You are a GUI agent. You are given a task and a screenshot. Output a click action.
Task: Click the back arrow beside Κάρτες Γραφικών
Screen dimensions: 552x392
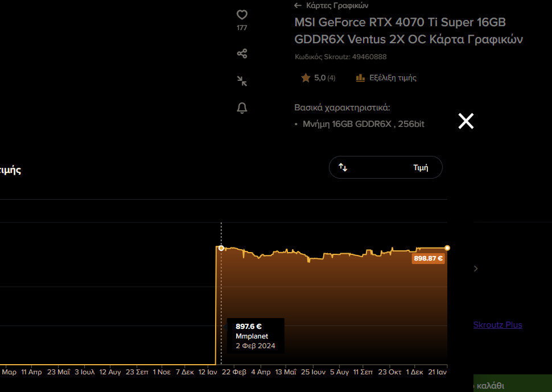click(x=298, y=5)
